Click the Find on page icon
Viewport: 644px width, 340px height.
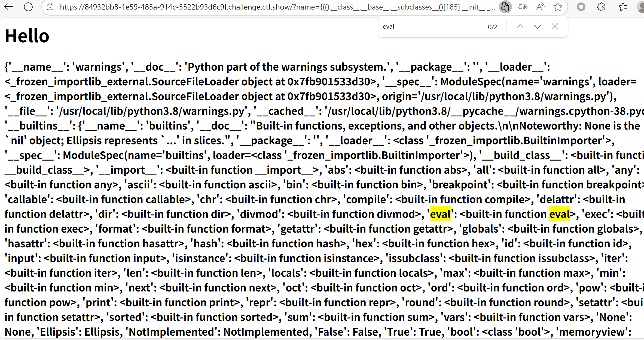[505, 7]
